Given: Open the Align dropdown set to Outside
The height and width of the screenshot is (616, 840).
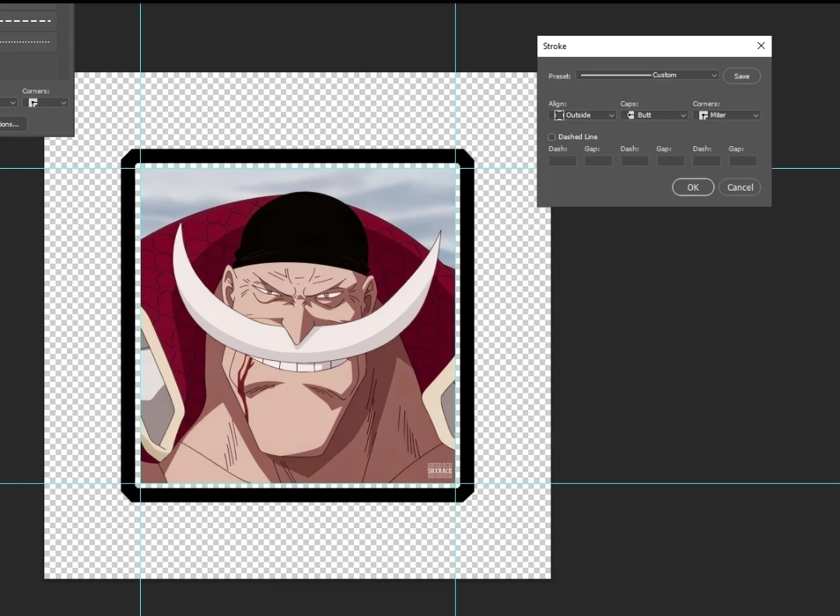Looking at the screenshot, I should coord(583,115).
